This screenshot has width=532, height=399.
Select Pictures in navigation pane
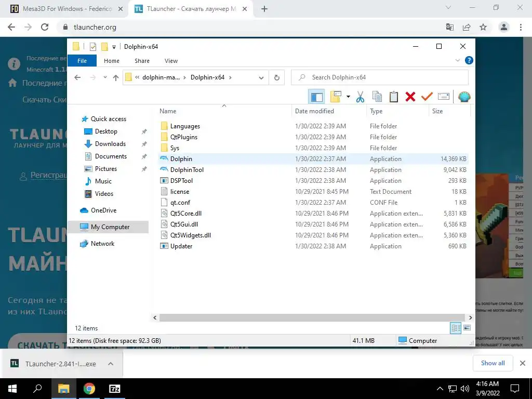click(x=106, y=169)
